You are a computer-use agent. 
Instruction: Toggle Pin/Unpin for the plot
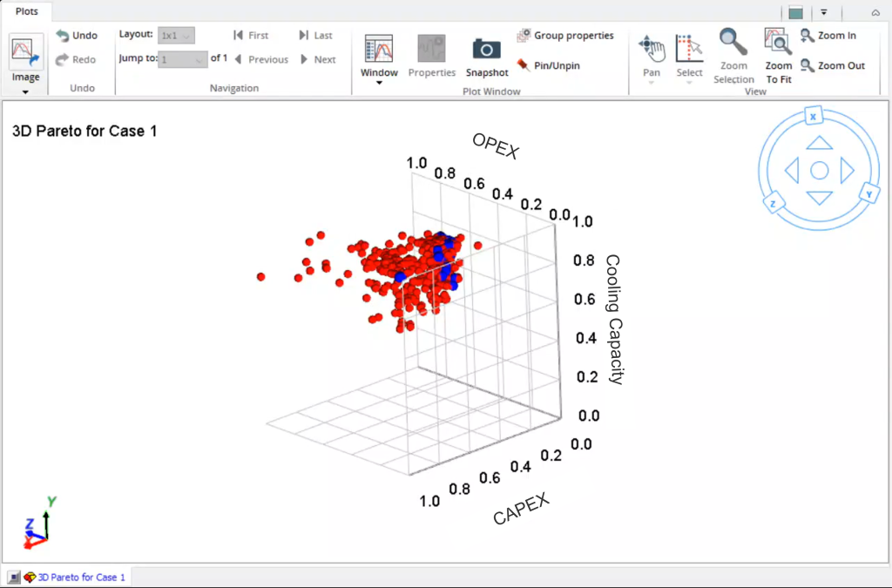point(548,65)
